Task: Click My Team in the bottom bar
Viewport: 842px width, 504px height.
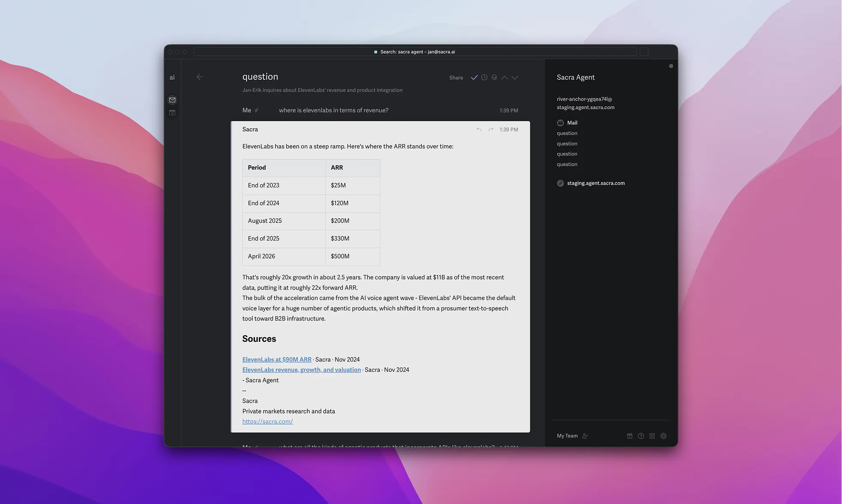Action: pos(567,436)
